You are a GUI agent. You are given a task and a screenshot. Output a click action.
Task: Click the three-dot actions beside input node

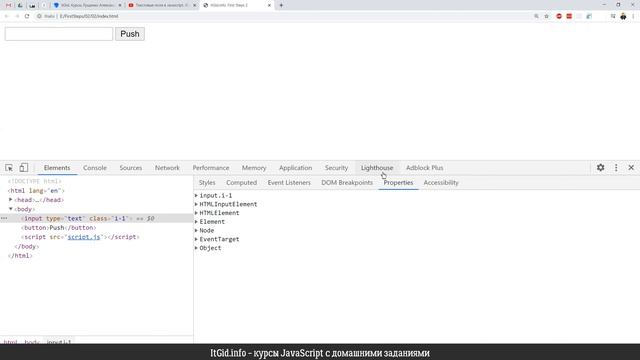pyautogui.click(x=4, y=218)
